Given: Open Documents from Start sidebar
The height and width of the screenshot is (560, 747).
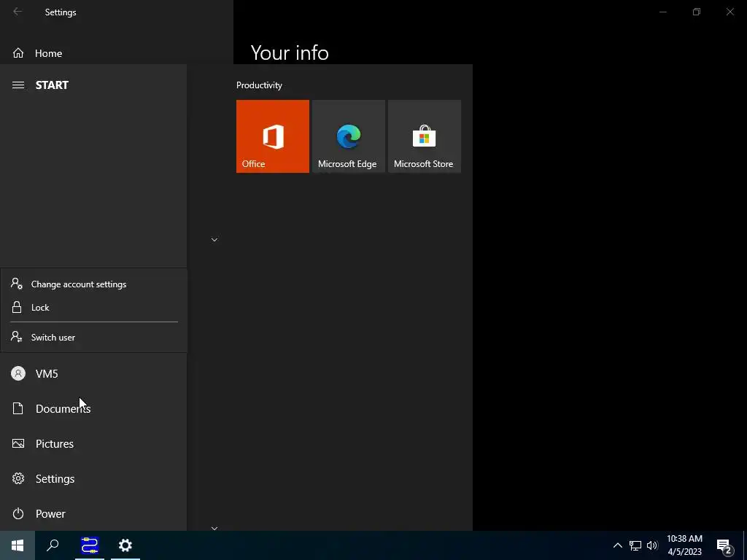Looking at the screenshot, I should [93, 408].
